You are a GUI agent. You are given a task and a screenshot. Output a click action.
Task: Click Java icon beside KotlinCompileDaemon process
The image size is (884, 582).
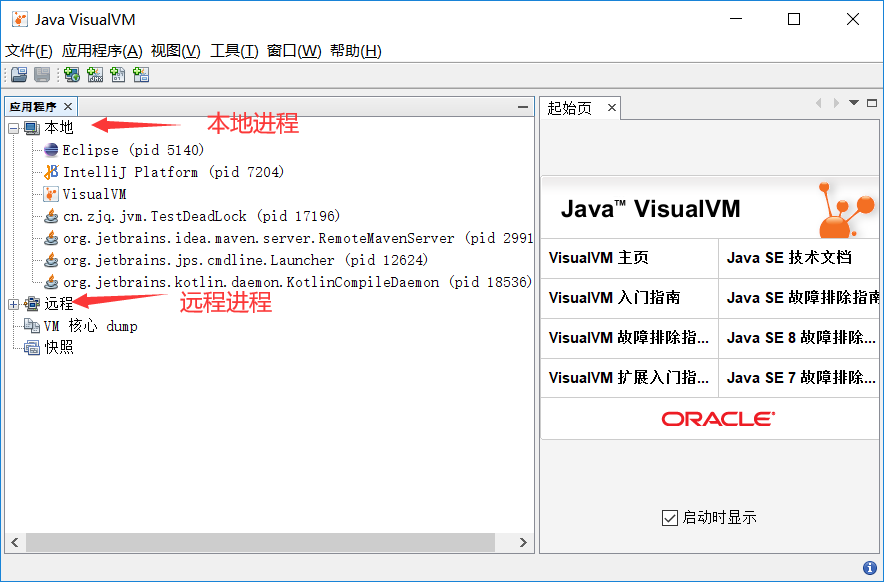coord(51,282)
